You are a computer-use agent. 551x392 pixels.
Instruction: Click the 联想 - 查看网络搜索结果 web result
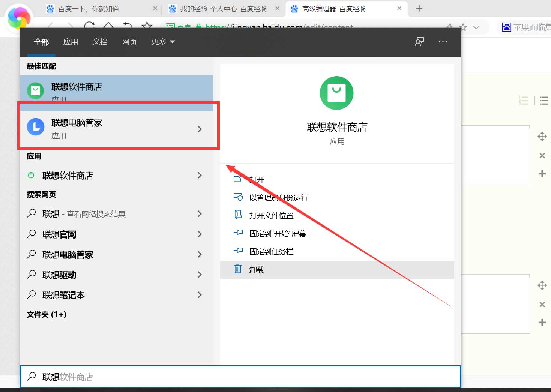click(x=117, y=214)
